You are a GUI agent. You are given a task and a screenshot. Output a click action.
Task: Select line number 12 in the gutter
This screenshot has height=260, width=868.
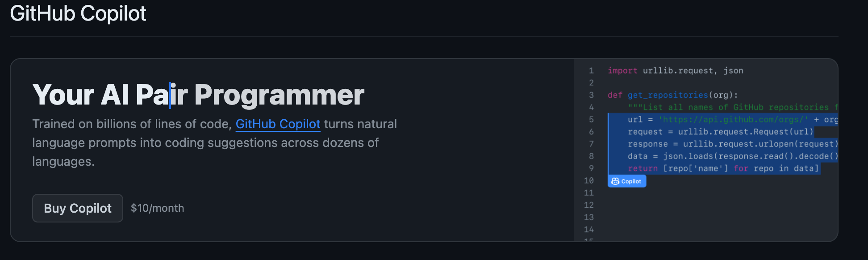589,205
